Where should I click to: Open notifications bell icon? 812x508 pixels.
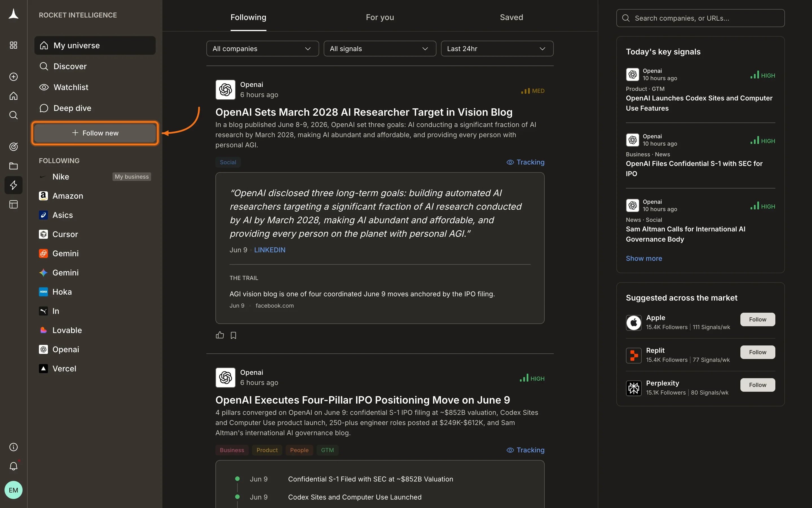14,466
